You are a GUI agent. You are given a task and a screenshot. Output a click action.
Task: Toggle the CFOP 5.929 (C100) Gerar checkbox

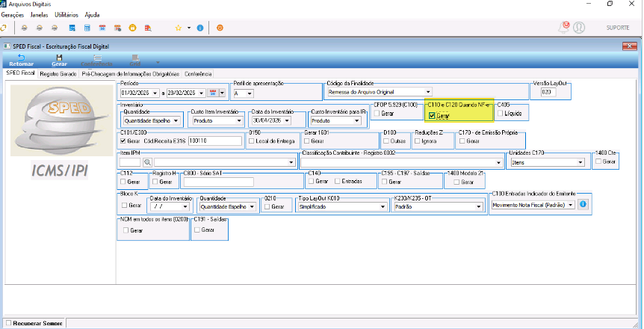coord(377,114)
